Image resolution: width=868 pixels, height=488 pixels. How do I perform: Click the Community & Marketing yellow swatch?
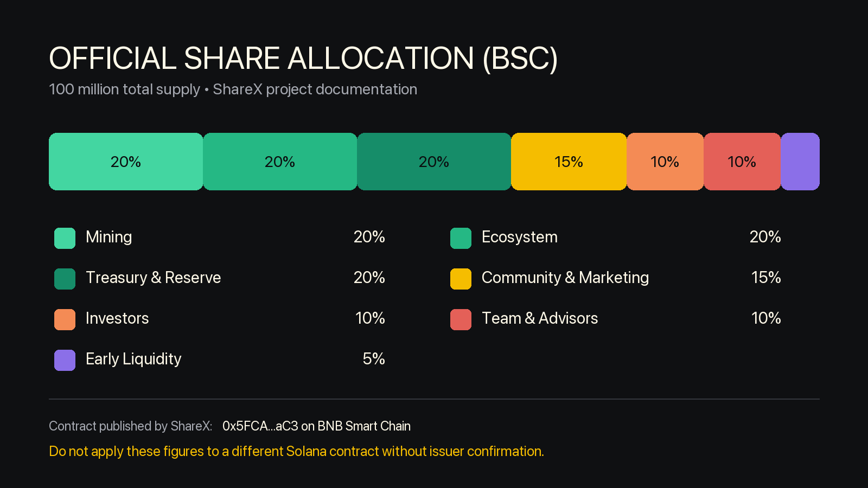[461, 279]
